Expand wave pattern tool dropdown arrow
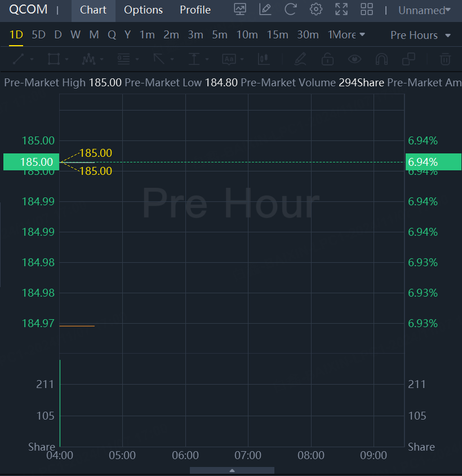 [x=101, y=59]
